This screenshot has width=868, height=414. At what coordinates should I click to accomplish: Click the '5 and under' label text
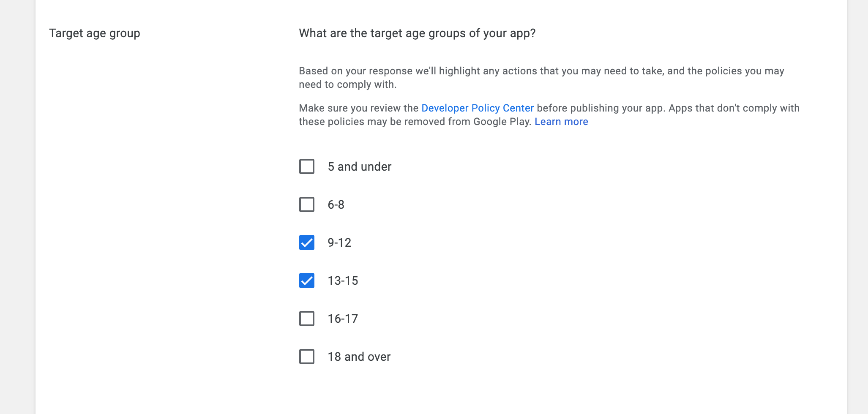coord(360,166)
